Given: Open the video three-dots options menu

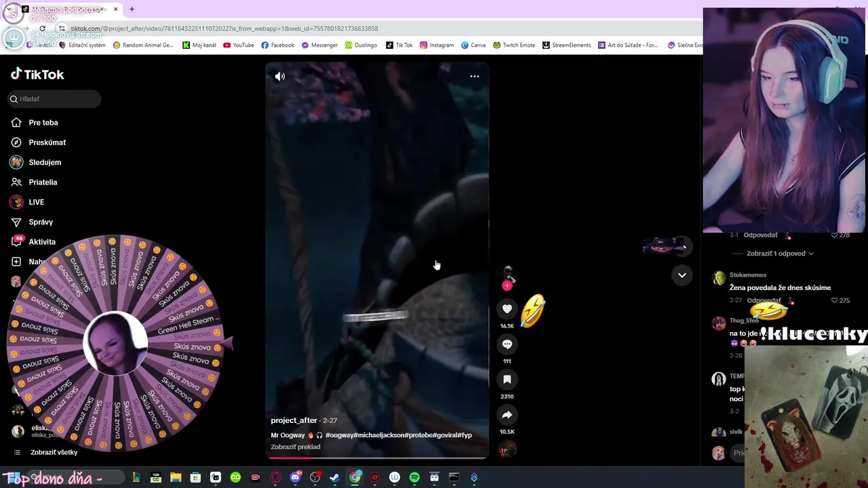Looking at the screenshot, I should (475, 77).
